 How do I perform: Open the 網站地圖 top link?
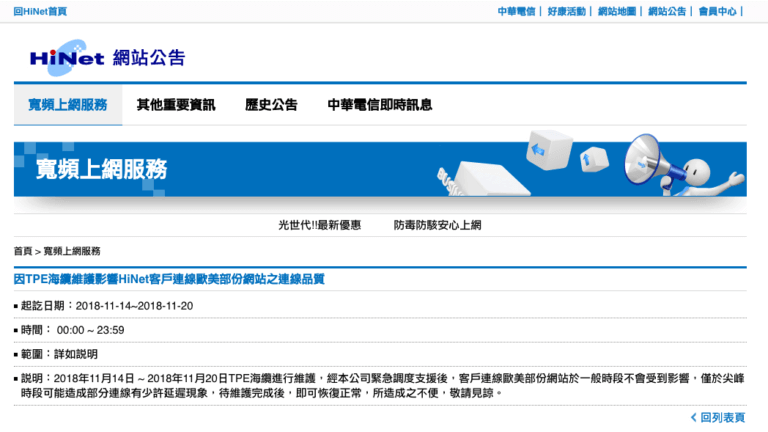[617, 11]
